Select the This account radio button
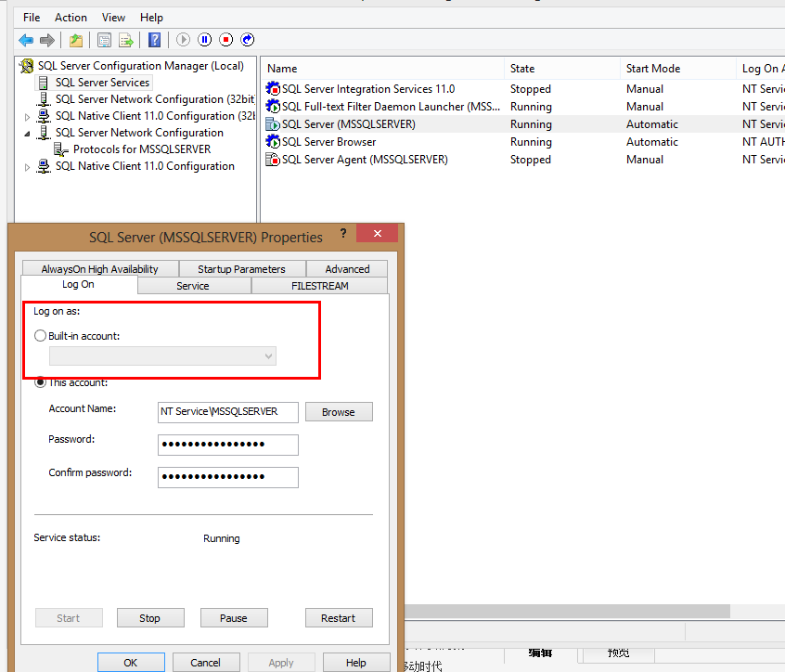This screenshot has height=672, width=785. click(40, 381)
